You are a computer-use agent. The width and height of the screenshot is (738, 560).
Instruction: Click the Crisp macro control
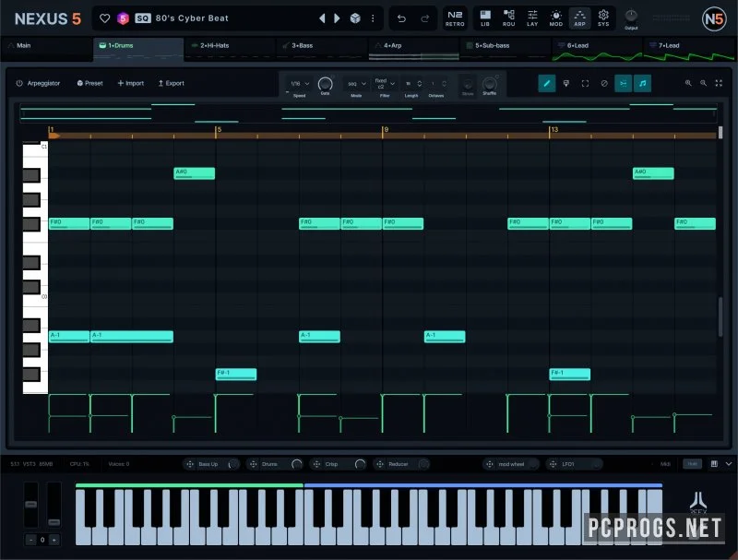(338, 464)
